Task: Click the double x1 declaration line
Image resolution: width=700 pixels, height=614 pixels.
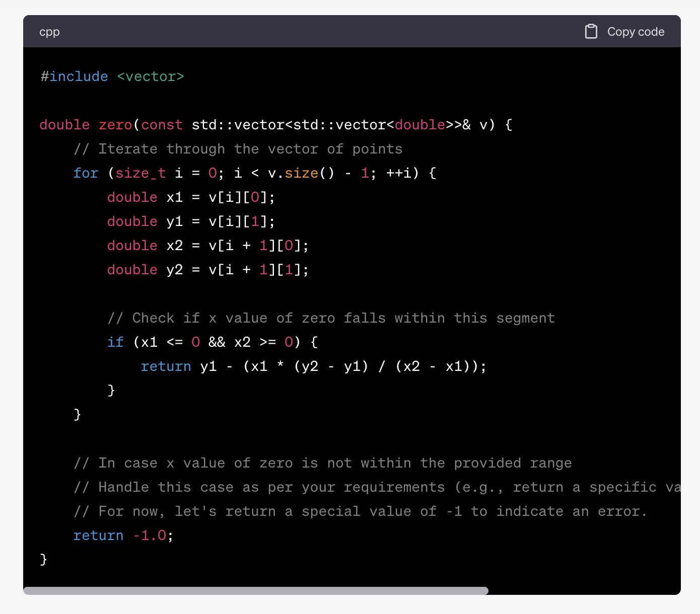Action: click(x=191, y=197)
